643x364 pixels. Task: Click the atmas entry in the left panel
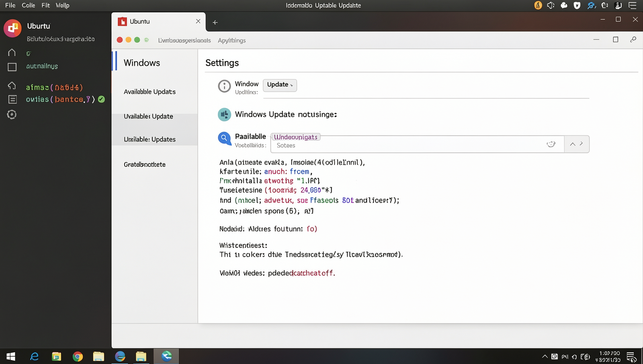tap(54, 87)
